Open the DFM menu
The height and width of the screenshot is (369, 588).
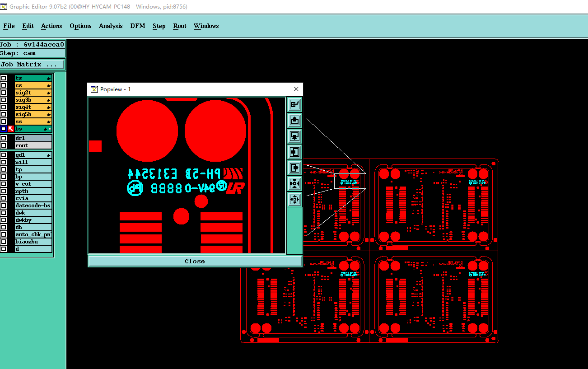click(x=138, y=26)
